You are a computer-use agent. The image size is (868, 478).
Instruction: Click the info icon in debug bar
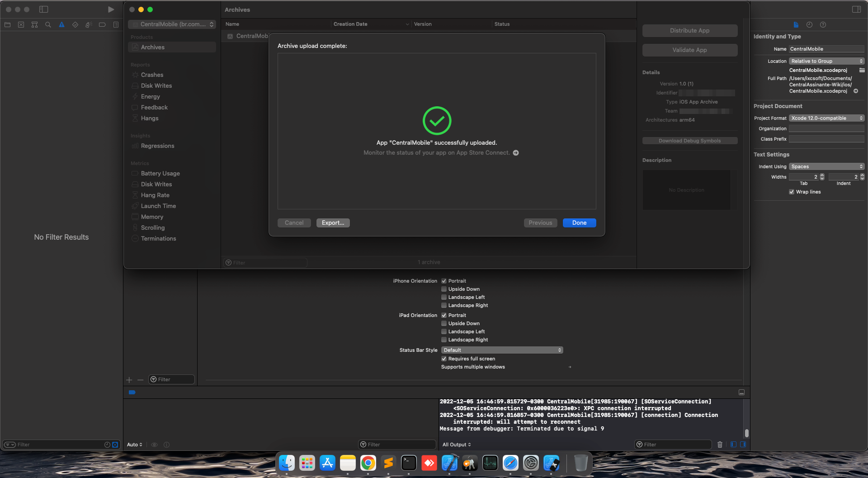click(x=166, y=445)
